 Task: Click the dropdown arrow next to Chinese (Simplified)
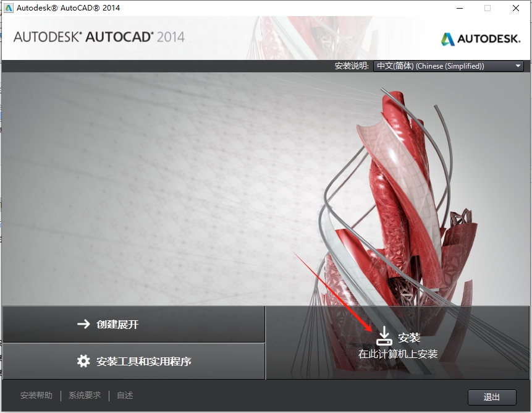click(517, 66)
